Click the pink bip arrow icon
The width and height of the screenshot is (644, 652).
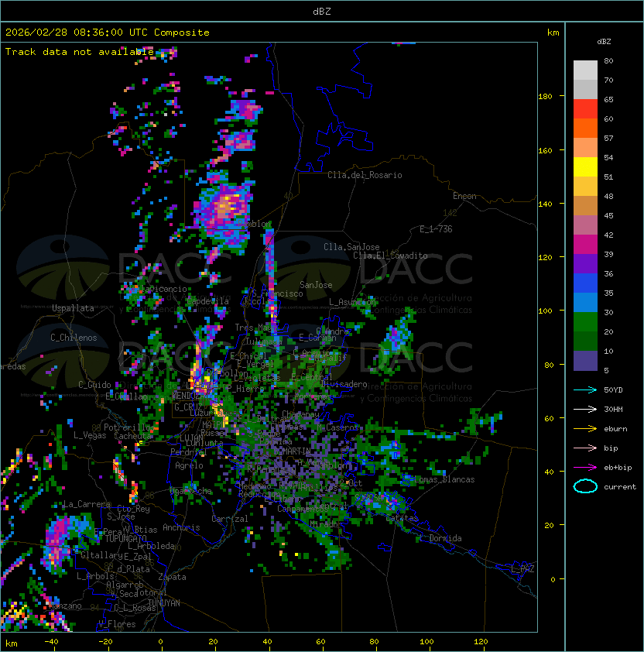585,448
